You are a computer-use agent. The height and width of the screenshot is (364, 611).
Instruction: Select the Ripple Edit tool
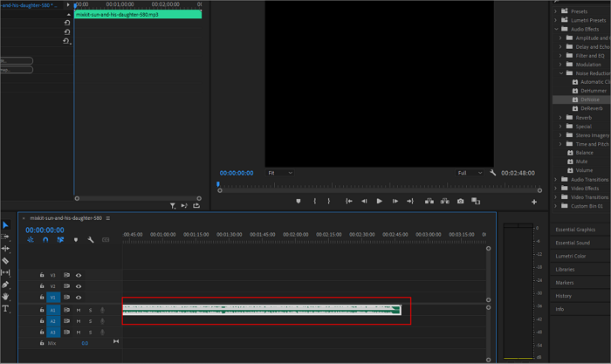click(x=5, y=248)
